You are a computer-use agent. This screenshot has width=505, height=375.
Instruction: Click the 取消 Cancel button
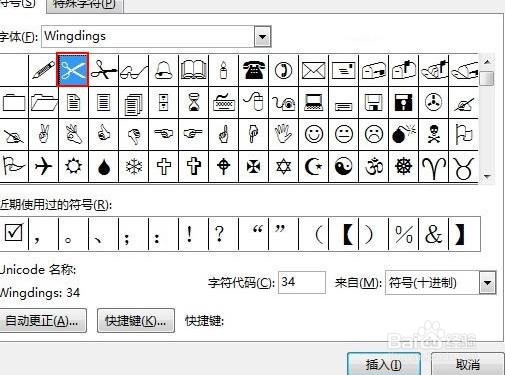click(x=468, y=364)
